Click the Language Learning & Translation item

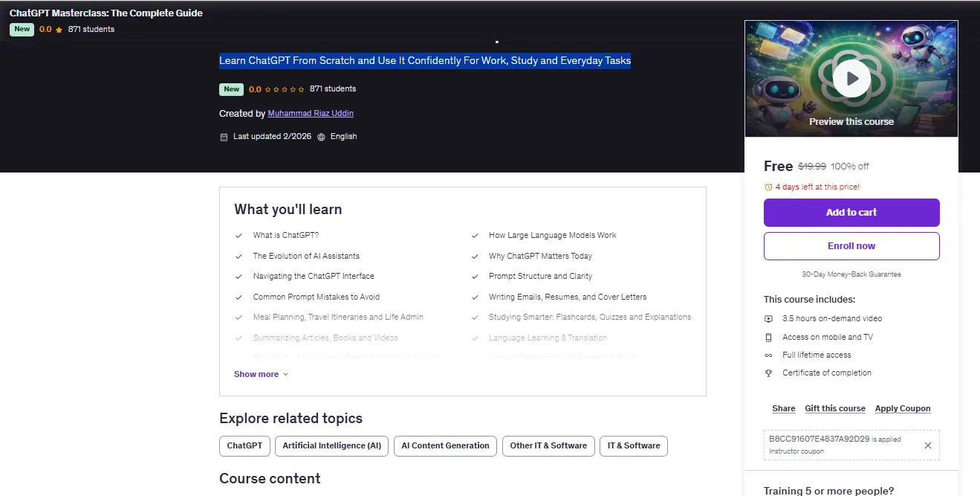click(548, 338)
